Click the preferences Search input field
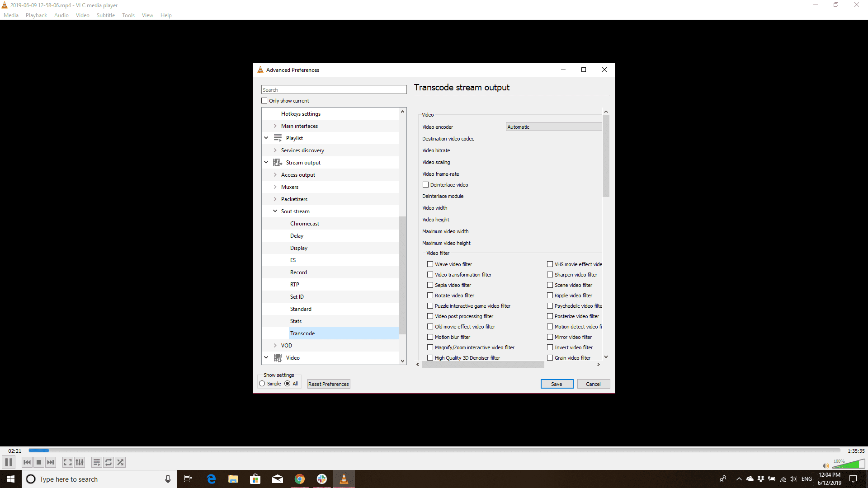 click(334, 90)
